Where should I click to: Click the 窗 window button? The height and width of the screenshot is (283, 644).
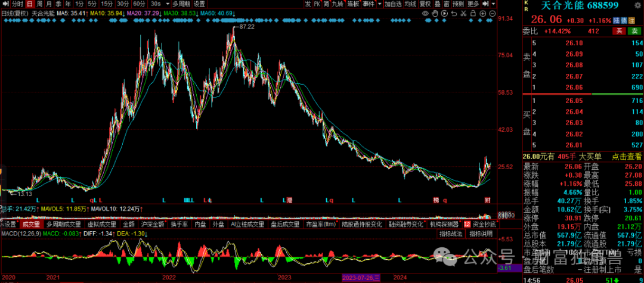tap(447, 4)
